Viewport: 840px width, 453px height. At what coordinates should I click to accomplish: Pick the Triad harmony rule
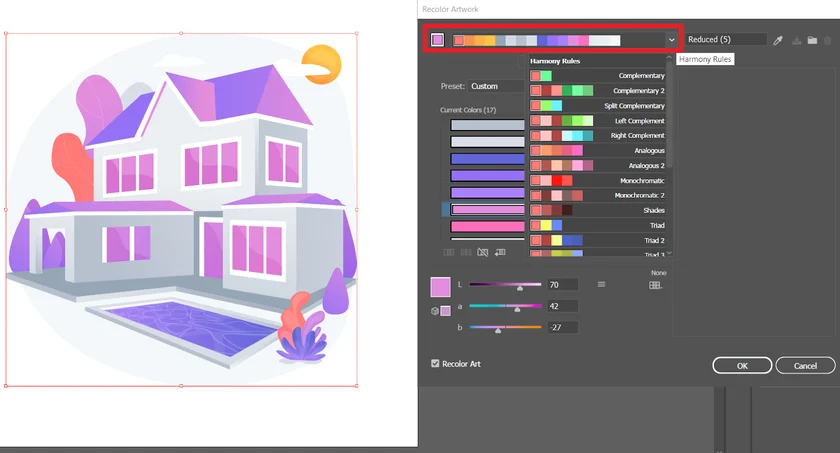coord(598,226)
